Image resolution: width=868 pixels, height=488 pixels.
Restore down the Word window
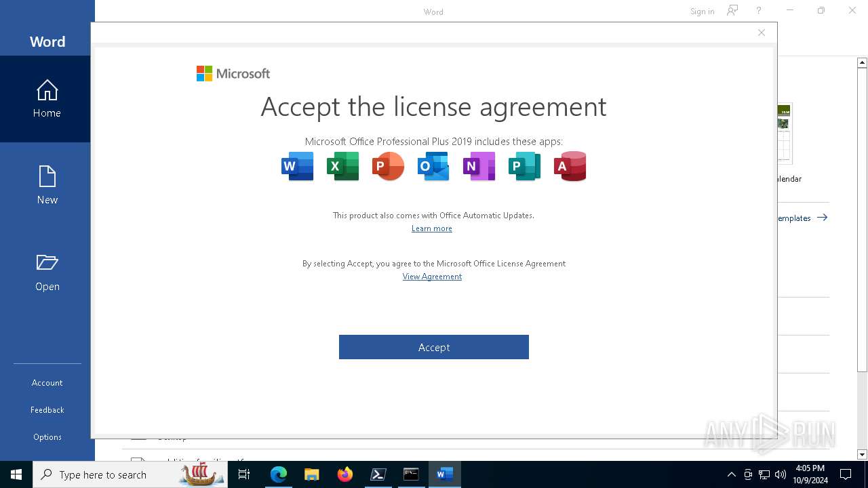click(821, 11)
